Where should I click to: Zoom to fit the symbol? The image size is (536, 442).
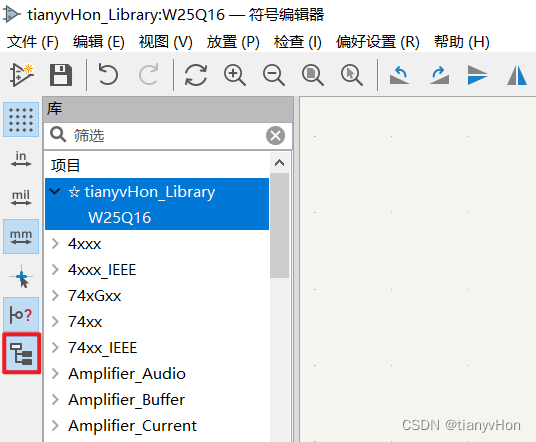click(312, 75)
